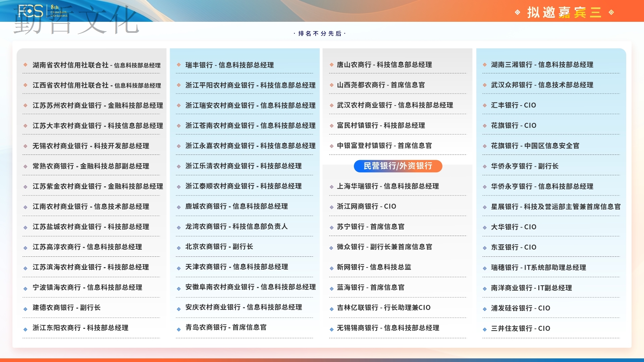Select 浙江网商银行 - CIO entry
This screenshot has height=362, width=644.
tap(367, 206)
